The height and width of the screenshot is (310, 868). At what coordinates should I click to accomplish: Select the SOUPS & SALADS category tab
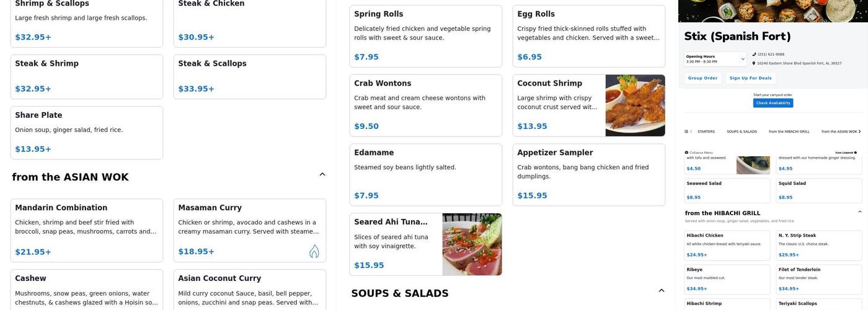pyautogui.click(x=742, y=131)
